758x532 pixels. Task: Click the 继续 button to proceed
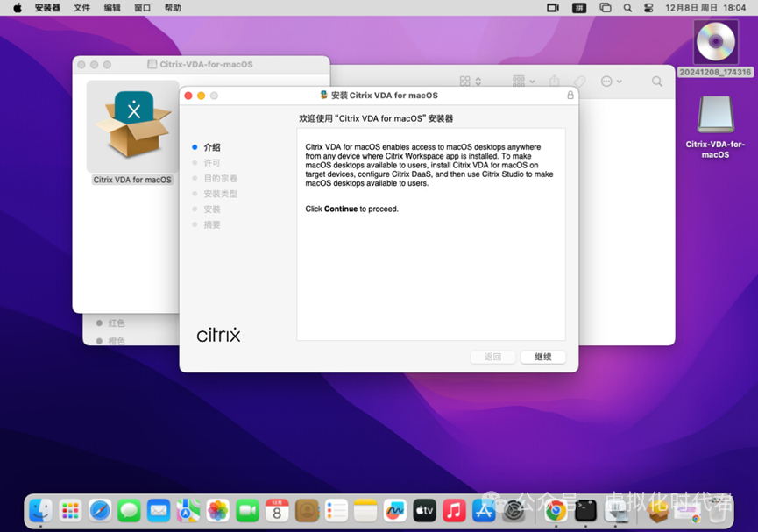[542, 357]
